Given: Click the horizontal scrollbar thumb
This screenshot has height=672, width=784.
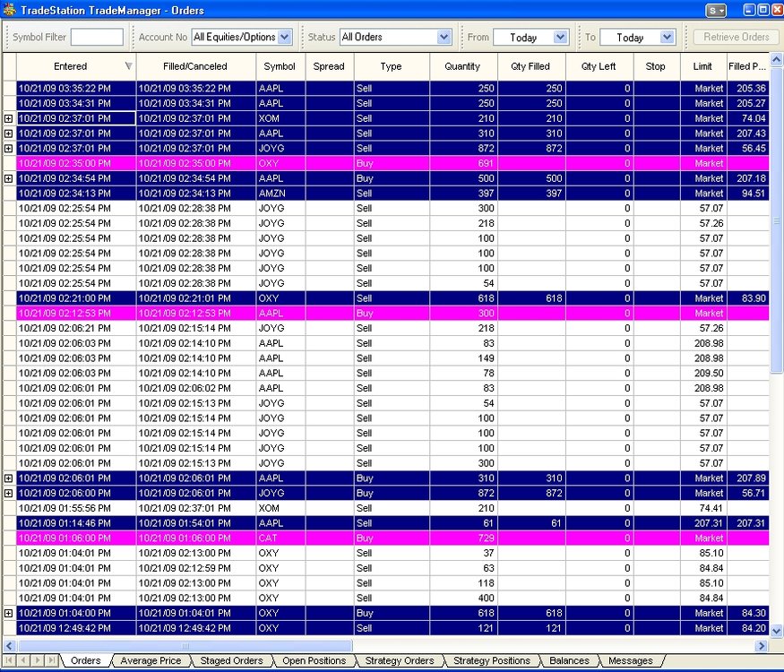Looking at the screenshot, I should click(185, 645).
